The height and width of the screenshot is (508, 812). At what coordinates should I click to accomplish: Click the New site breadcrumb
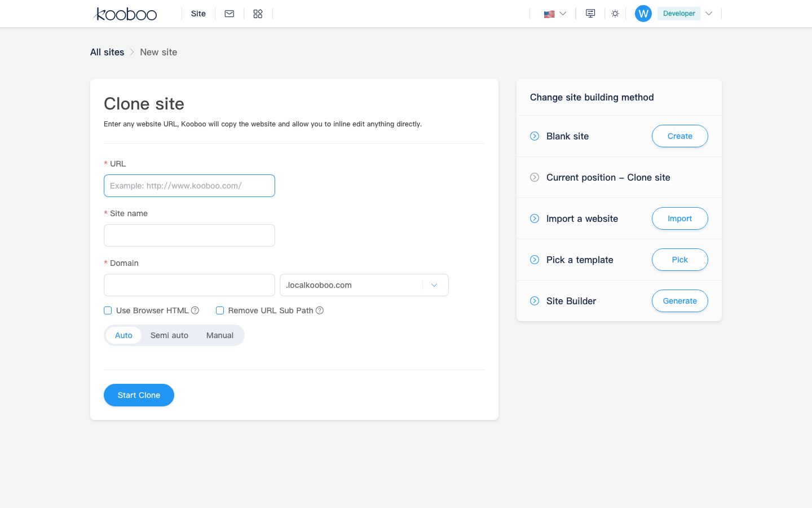(x=158, y=52)
